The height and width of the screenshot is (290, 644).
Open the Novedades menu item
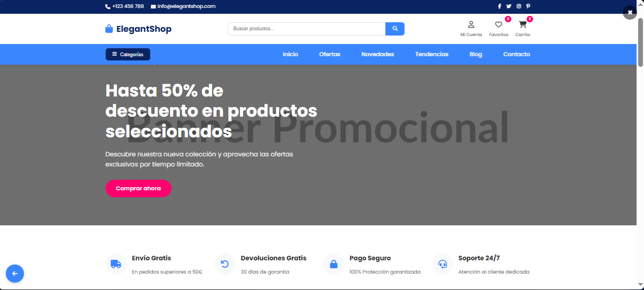point(377,54)
